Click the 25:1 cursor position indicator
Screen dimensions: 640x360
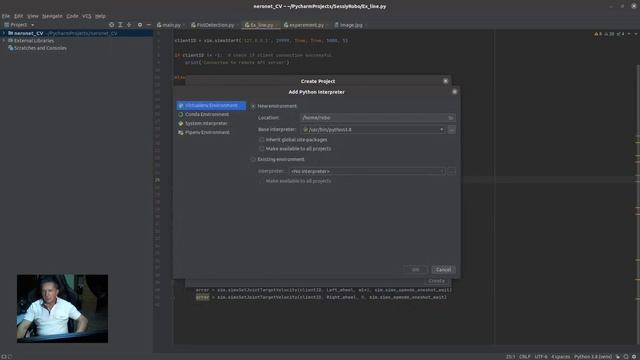(511, 356)
